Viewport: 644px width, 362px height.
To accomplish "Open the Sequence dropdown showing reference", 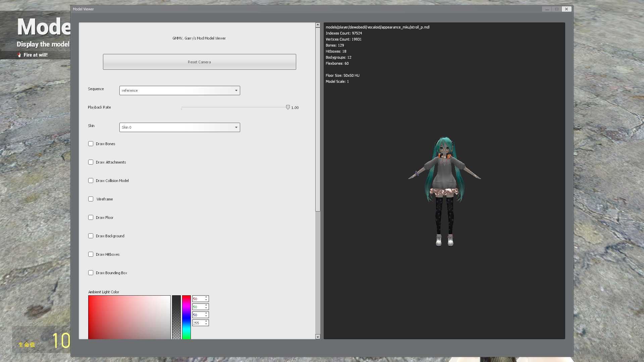I will (x=179, y=90).
